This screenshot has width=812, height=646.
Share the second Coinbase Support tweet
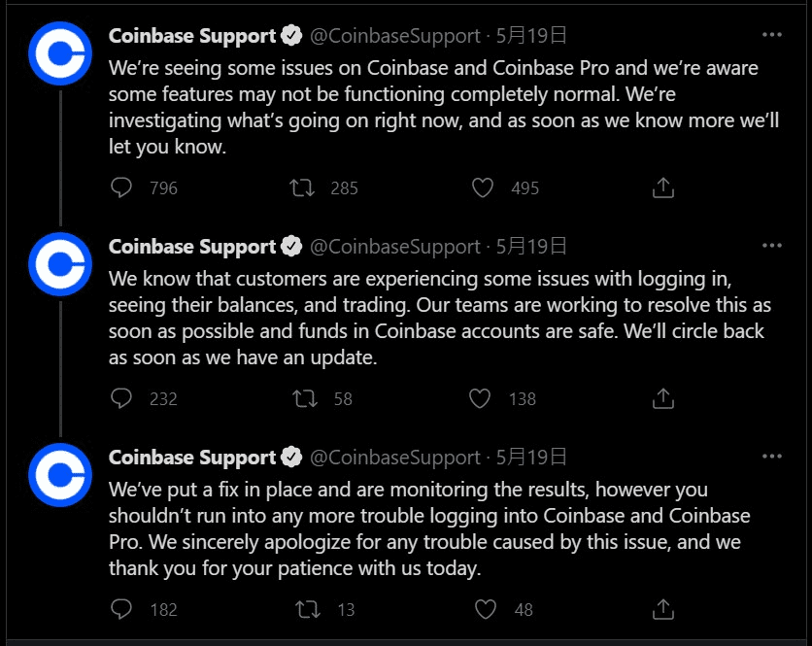[663, 398]
